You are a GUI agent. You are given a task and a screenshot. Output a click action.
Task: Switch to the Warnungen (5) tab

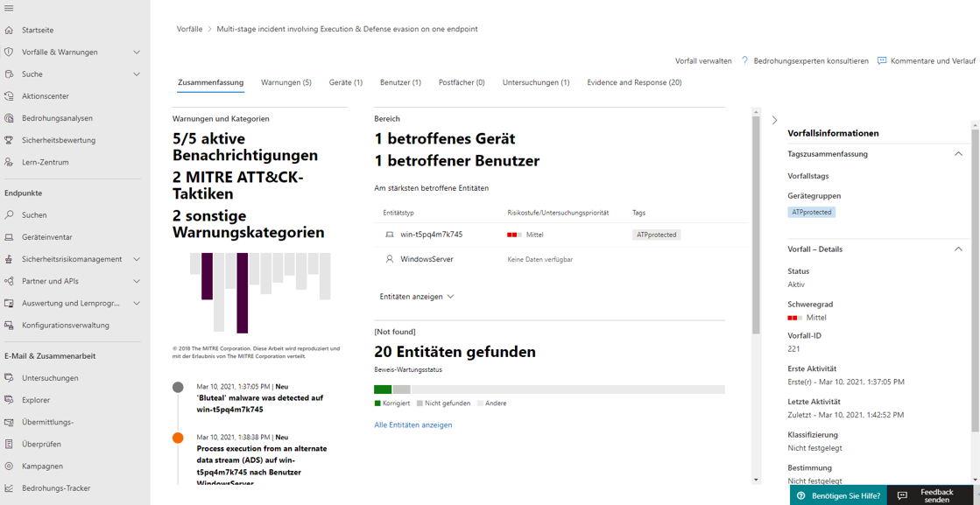pyautogui.click(x=286, y=81)
